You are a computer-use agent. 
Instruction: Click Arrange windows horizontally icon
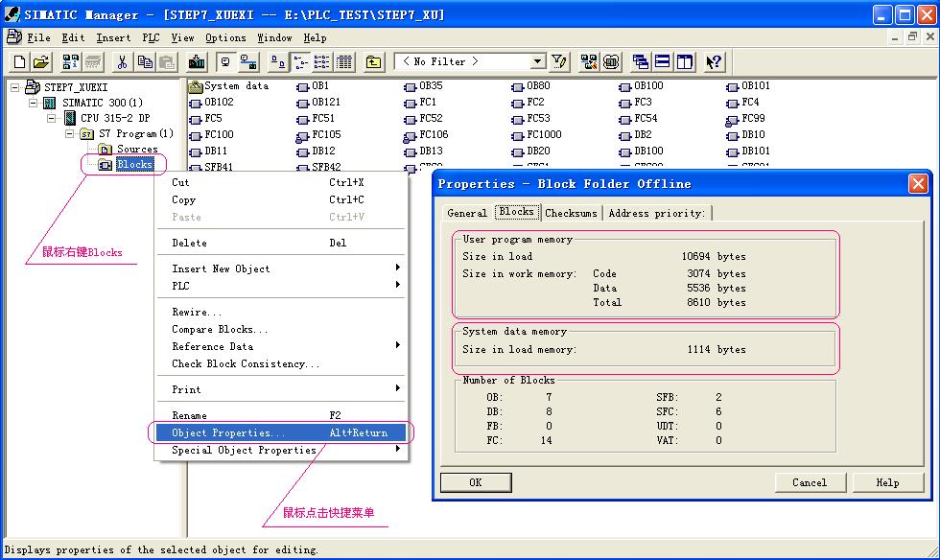(x=663, y=61)
